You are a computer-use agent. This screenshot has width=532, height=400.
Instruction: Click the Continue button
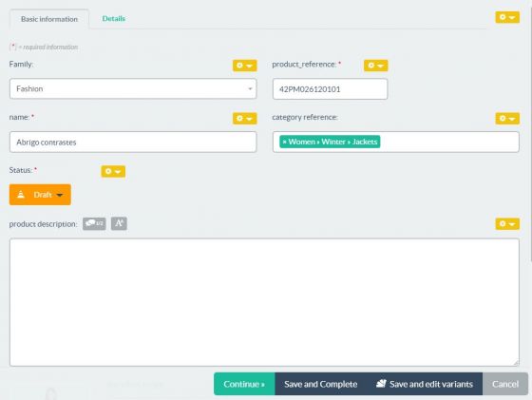click(244, 384)
